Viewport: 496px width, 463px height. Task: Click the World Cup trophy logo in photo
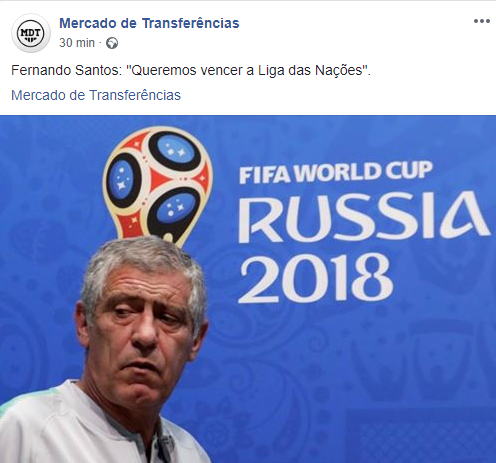[158, 187]
